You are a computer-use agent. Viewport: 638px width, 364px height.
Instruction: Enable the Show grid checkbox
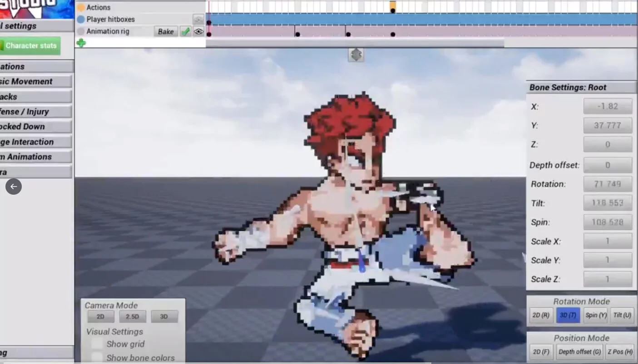pos(97,344)
